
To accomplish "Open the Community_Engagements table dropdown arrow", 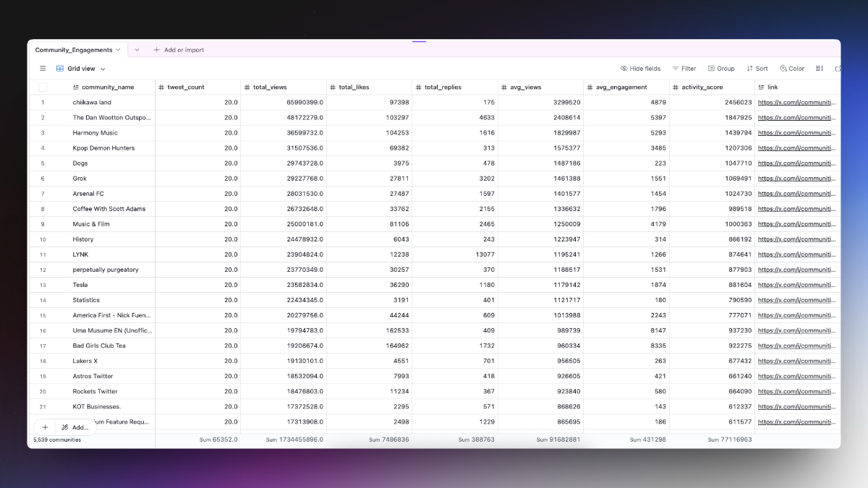I will pos(118,50).
